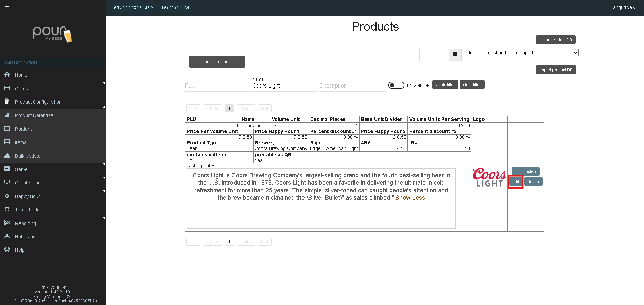This screenshot has height=305, width=644.
Task: Select the Portions menu item
Action: (24, 129)
